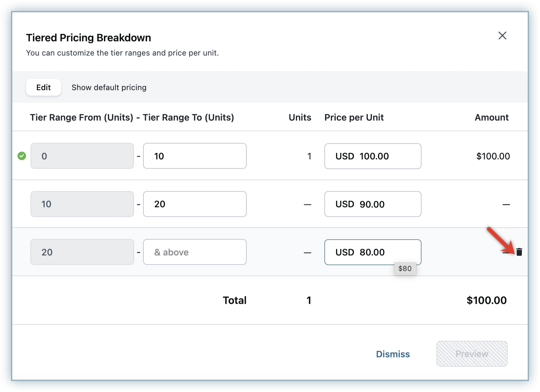Click third tier's range-from field showing 20

pos(82,252)
